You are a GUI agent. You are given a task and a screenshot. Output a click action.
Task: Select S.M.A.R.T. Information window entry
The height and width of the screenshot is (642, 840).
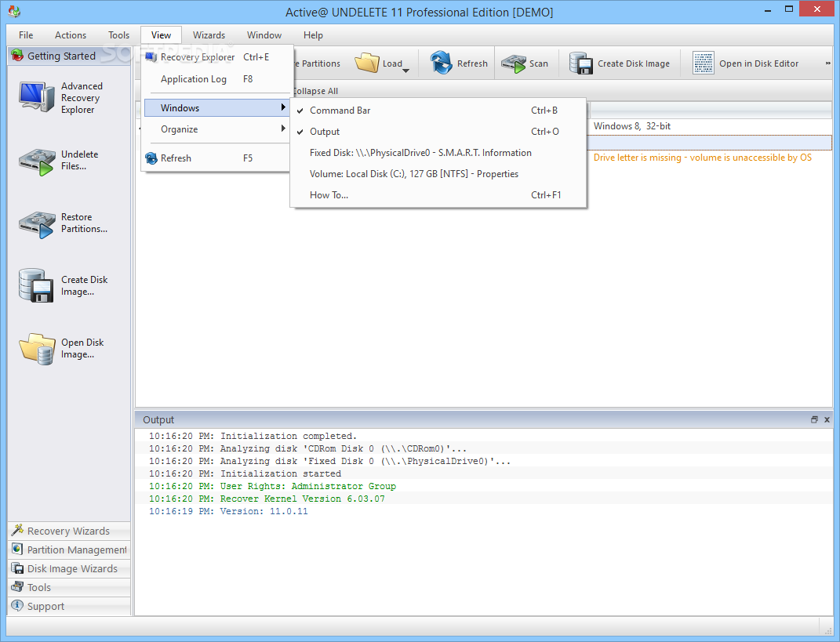[438, 153]
